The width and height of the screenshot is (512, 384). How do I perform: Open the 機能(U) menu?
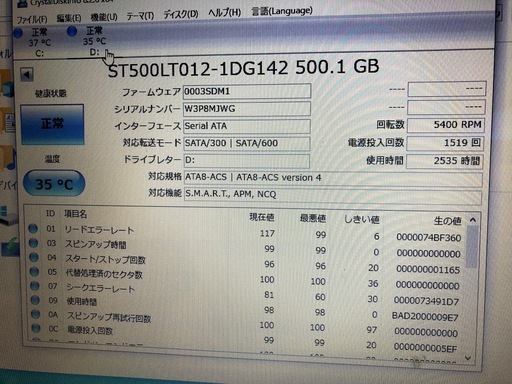coord(104,17)
